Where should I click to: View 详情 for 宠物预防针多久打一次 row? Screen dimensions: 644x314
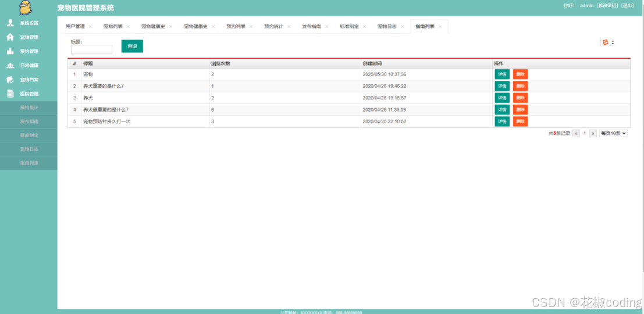(x=502, y=122)
